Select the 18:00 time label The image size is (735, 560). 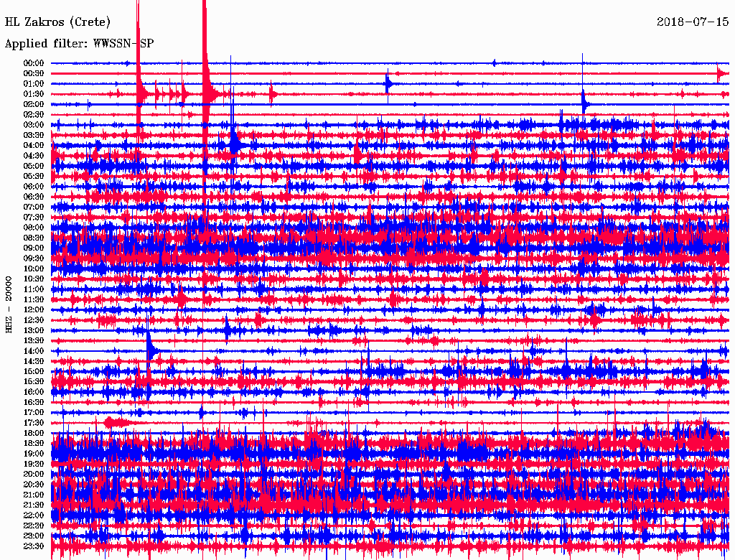pyautogui.click(x=34, y=434)
